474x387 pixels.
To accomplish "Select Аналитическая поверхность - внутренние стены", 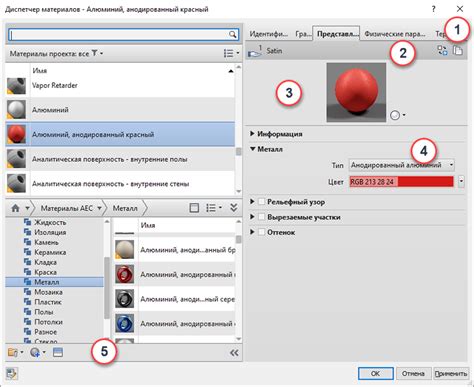I will coord(120,184).
